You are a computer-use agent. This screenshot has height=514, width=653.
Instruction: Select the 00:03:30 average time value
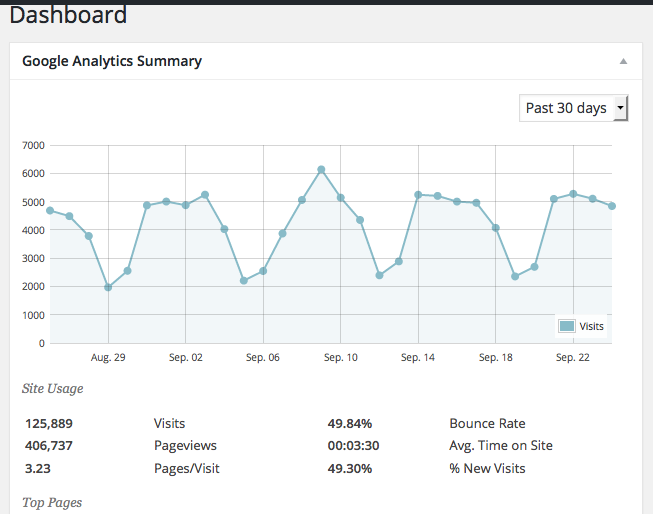[353, 445]
